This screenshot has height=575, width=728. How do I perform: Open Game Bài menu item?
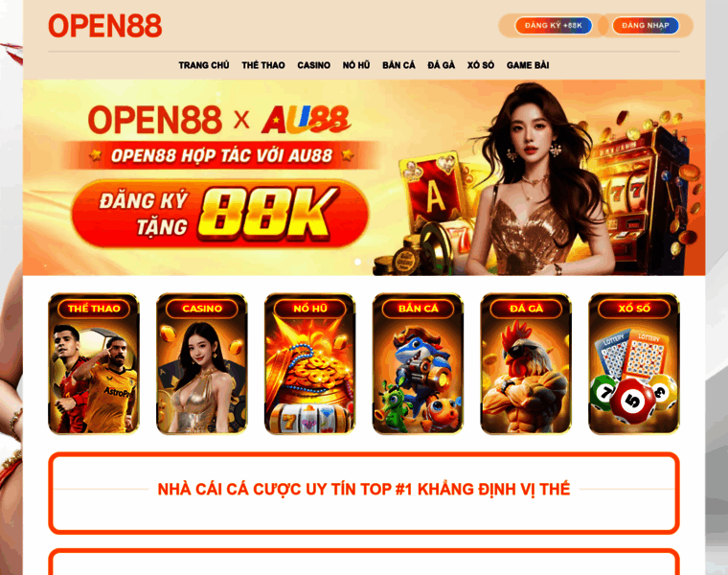point(528,65)
